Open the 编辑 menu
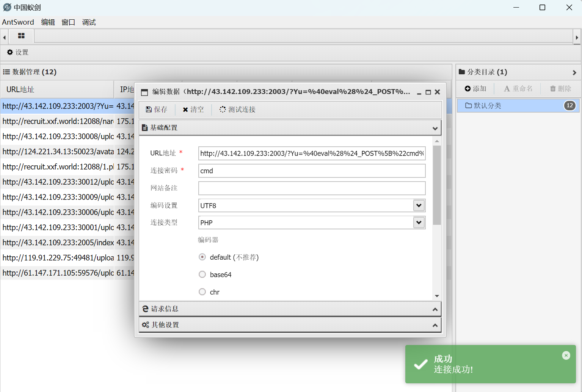The width and height of the screenshot is (582, 392). (48, 22)
